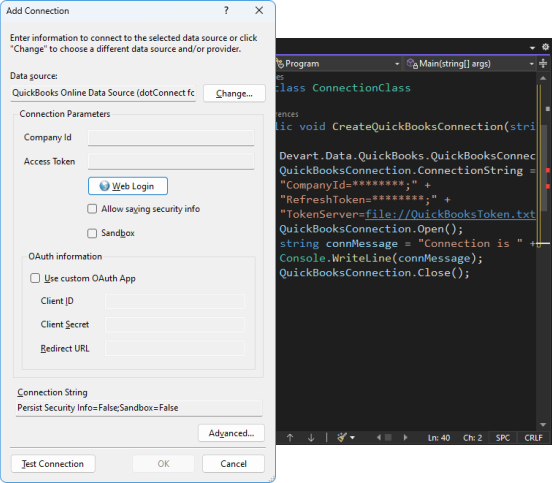Click the Test Connection button
Image resolution: width=552 pixels, height=483 pixels.
53,464
